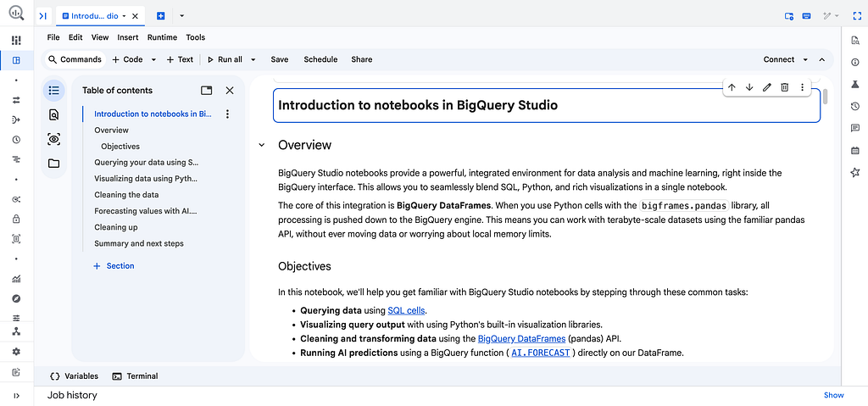This screenshot has width=868, height=406.
Task: Open the right sidebar info icon
Action: tap(854, 62)
